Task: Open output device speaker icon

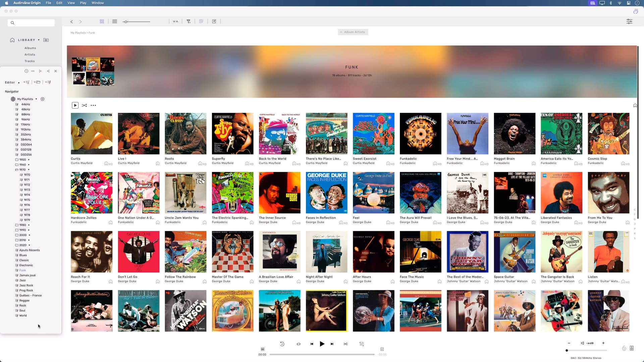Action: 632,349
